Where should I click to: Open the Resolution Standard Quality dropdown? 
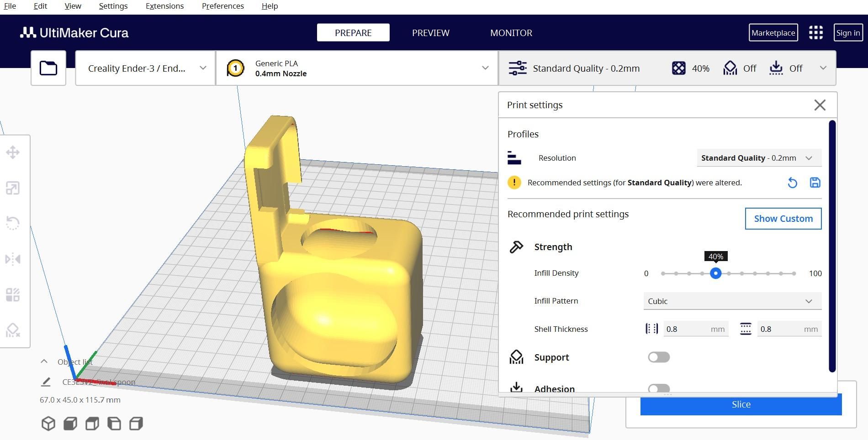(759, 158)
